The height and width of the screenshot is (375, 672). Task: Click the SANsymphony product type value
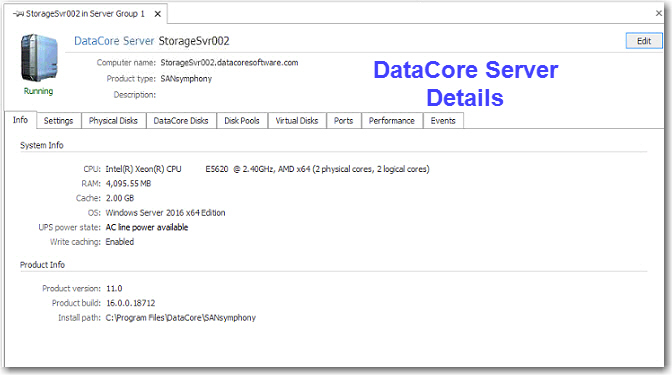tap(186, 79)
